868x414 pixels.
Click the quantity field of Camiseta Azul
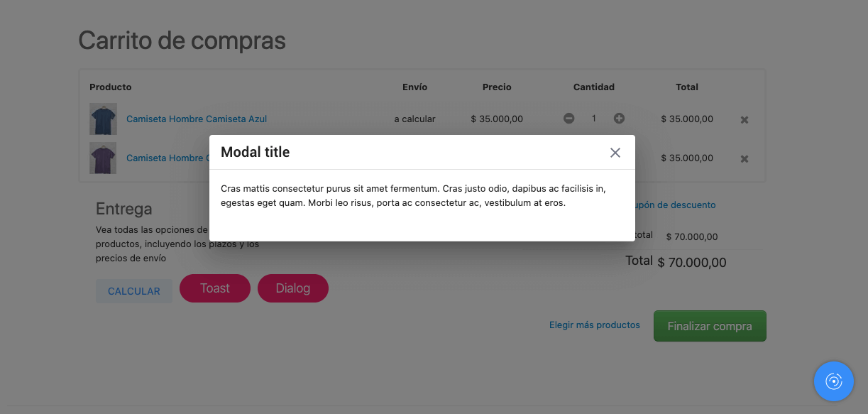click(594, 119)
